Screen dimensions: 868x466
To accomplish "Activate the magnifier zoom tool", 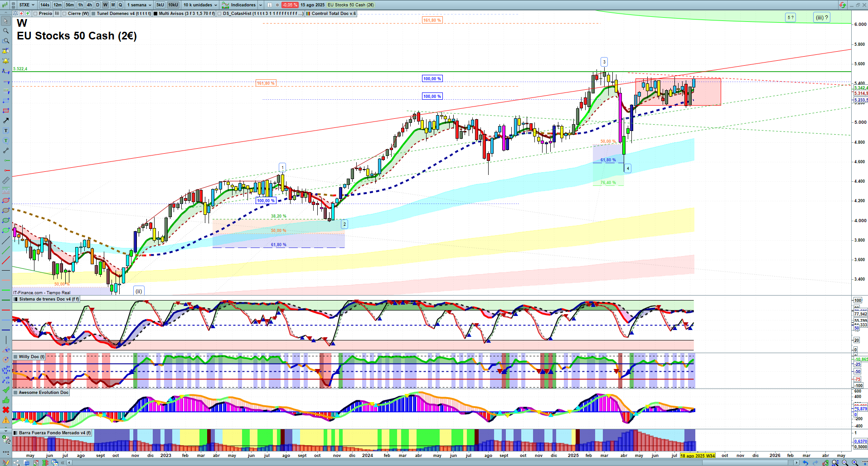I will coord(6,31).
